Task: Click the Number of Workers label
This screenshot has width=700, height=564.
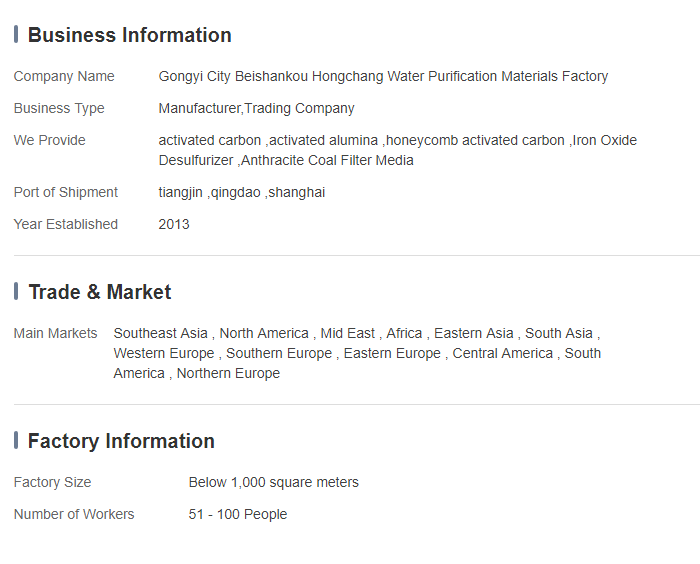Action: tap(74, 514)
